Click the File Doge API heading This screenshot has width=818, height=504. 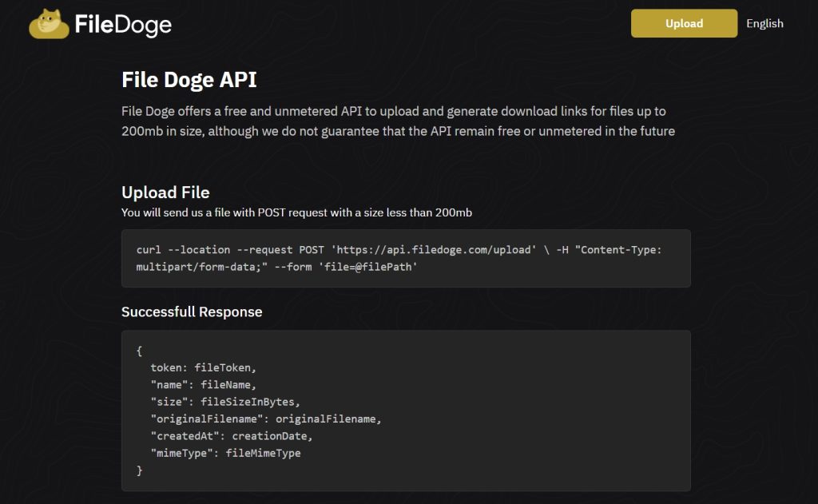[x=189, y=80]
